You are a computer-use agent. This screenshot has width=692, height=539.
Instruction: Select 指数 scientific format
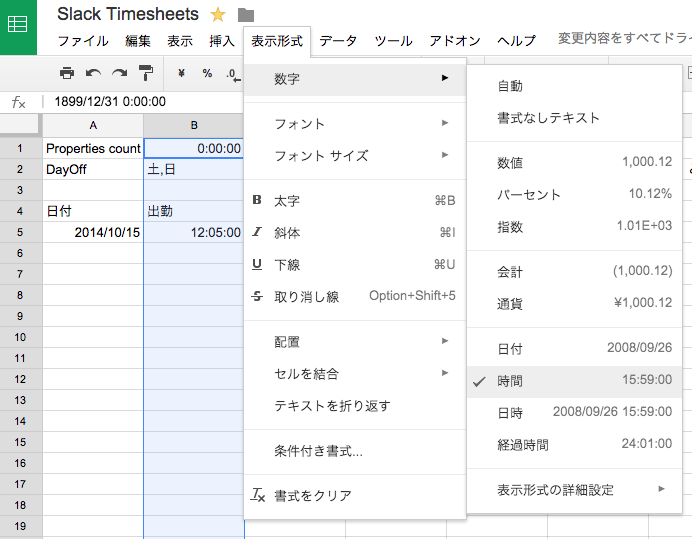click(x=575, y=226)
